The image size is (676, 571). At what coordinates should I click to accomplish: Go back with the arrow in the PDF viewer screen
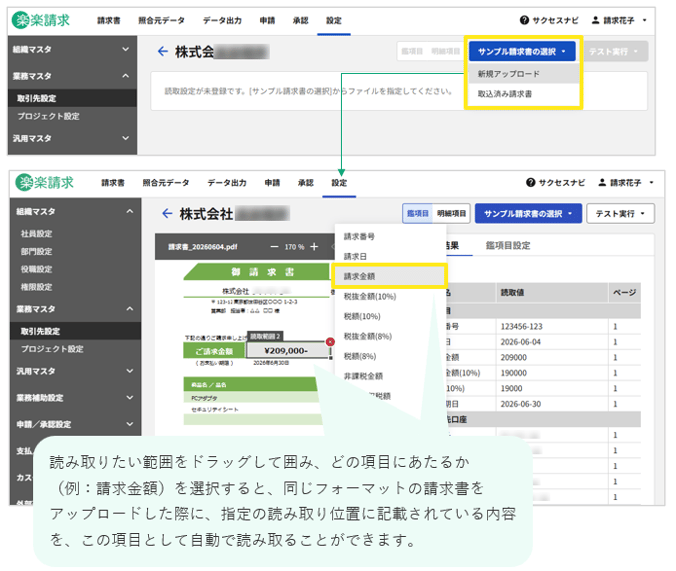click(x=167, y=213)
